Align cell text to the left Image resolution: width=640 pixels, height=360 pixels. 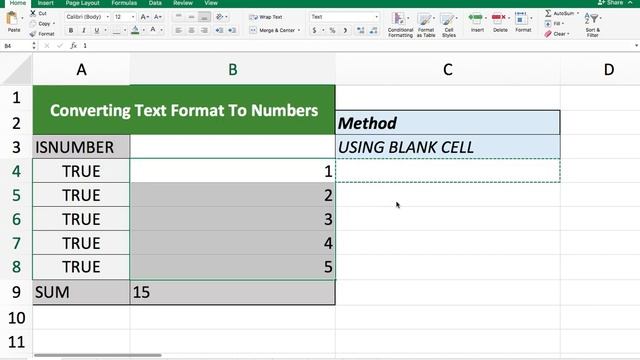pyautogui.click(x=178, y=30)
